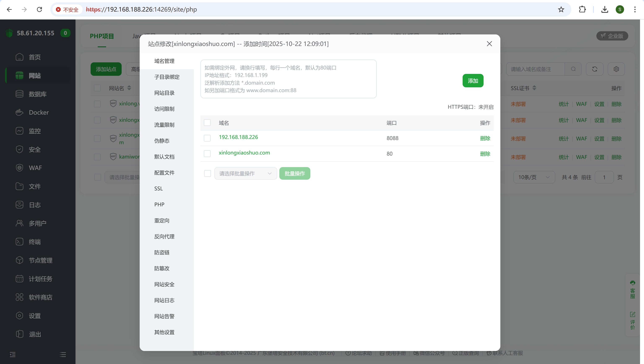
Task: Click the browser downloads icon
Action: (x=605, y=9)
